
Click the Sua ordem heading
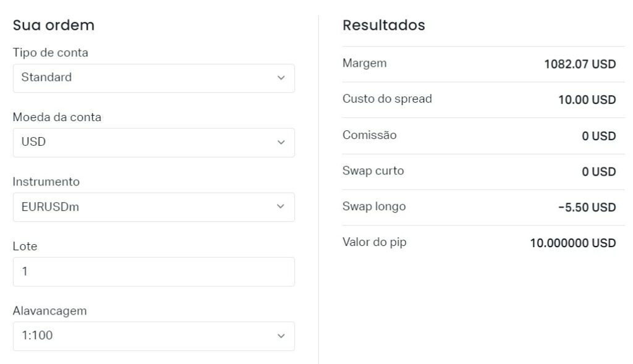(54, 25)
